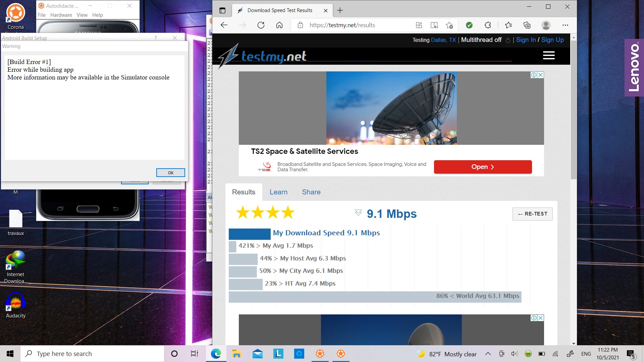Click the browser refresh icon
Screen dimensions: 644x362
[x=261, y=25]
